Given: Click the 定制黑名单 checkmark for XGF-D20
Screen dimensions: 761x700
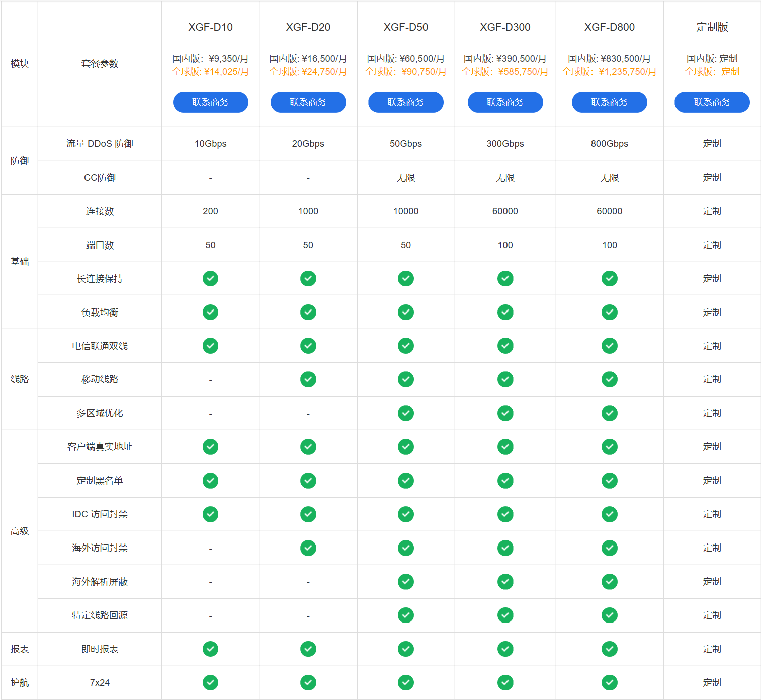Looking at the screenshot, I should 308,481.
